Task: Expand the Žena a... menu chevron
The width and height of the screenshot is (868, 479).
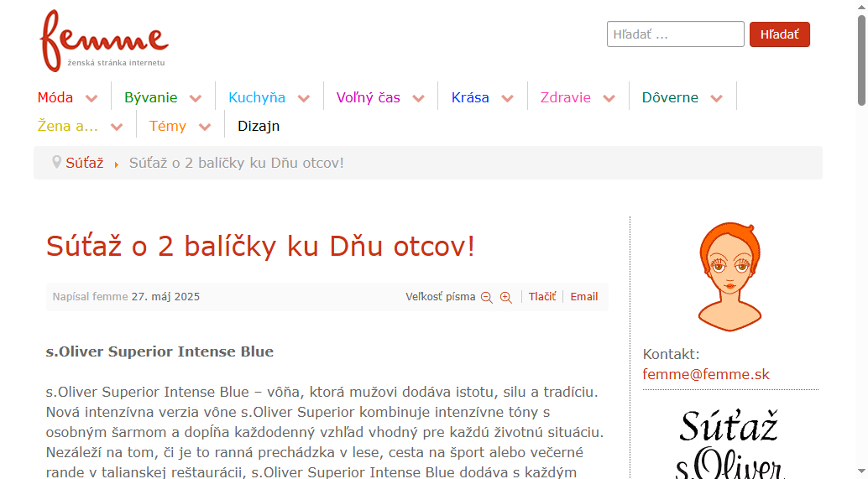Action: click(116, 128)
